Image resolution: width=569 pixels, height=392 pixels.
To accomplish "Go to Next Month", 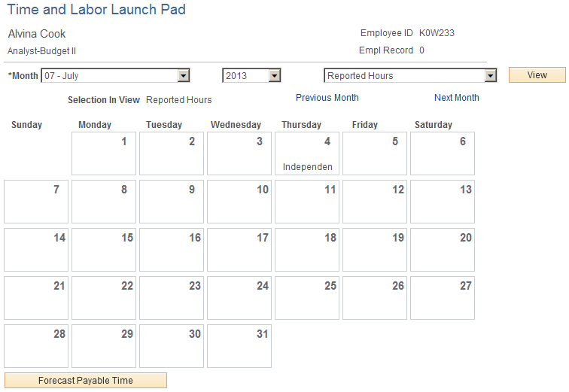I will point(457,98).
